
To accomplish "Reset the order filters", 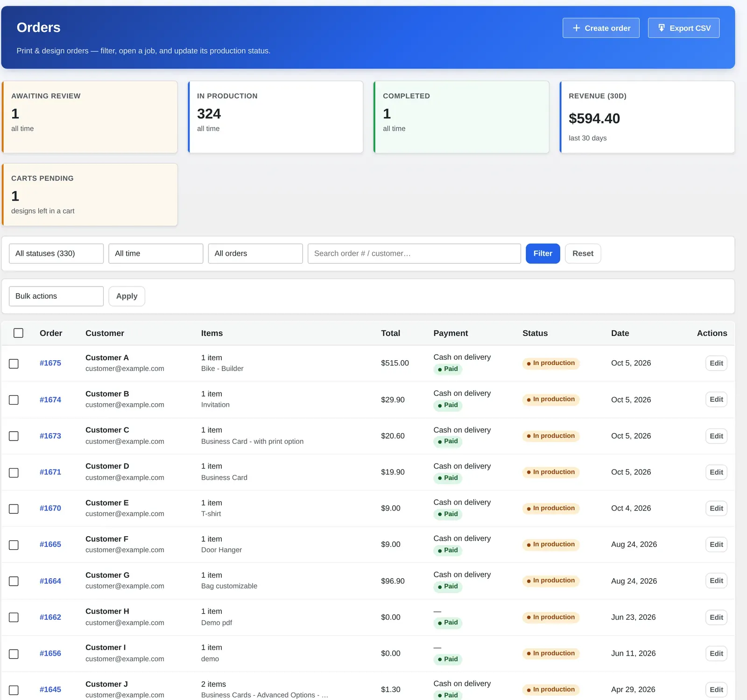I will point(583,253).
